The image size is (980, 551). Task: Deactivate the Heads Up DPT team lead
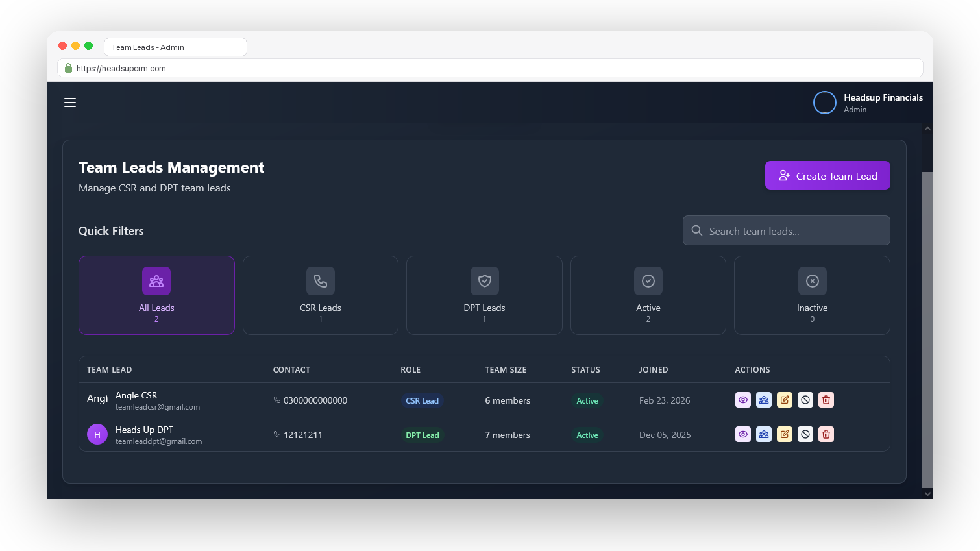pos(805,434)
